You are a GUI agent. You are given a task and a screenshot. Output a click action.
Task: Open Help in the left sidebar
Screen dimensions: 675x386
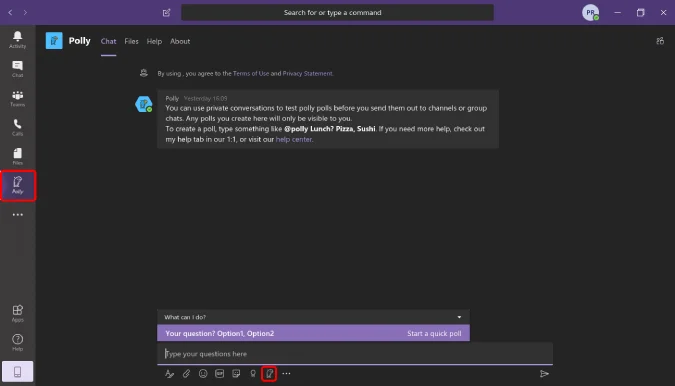[x=17, y=343]
